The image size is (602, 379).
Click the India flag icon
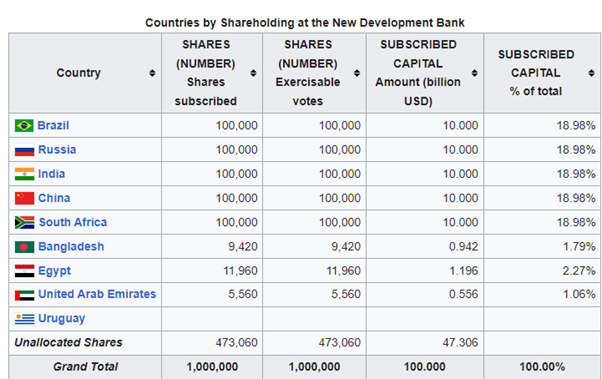24,174
